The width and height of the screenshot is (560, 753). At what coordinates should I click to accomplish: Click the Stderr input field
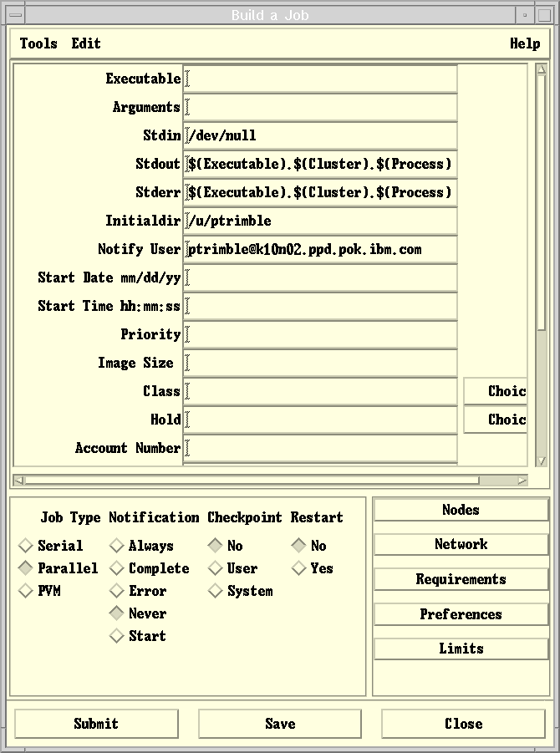point(320,192)
